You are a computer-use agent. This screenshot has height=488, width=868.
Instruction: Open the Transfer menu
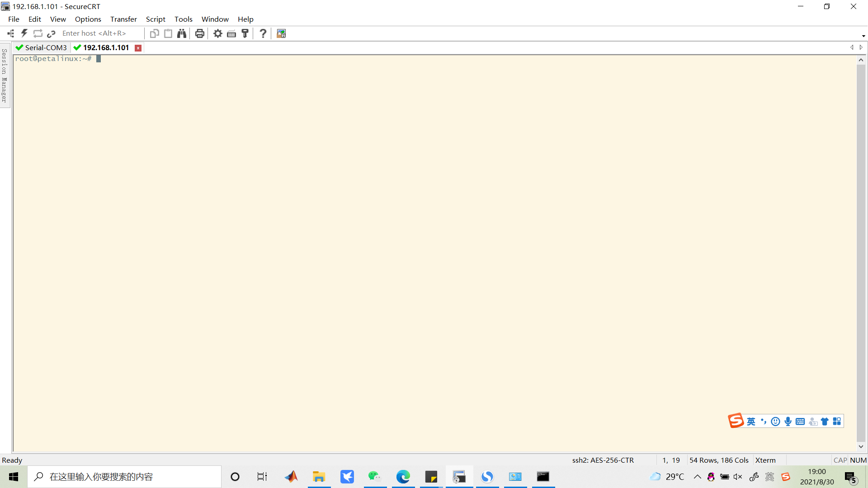[x=123, y=19]
